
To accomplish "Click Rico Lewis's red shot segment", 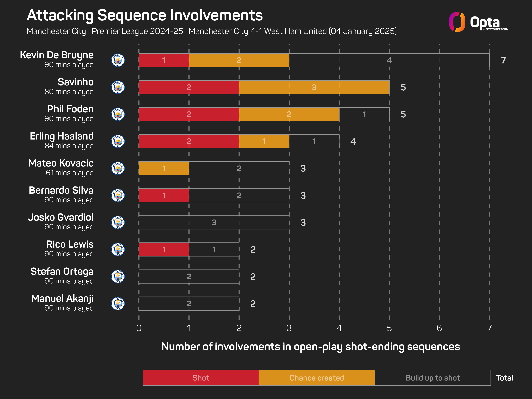I will (164, 249).
